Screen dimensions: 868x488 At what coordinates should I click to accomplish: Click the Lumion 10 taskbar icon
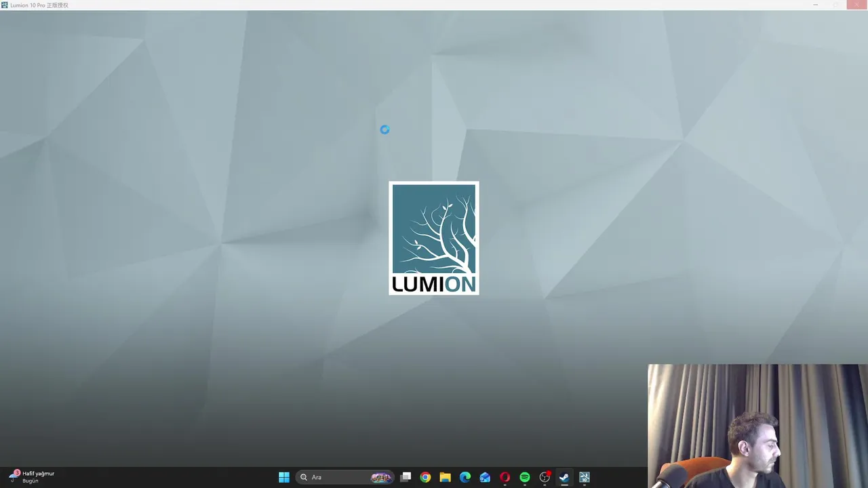[x=584, y=477]
